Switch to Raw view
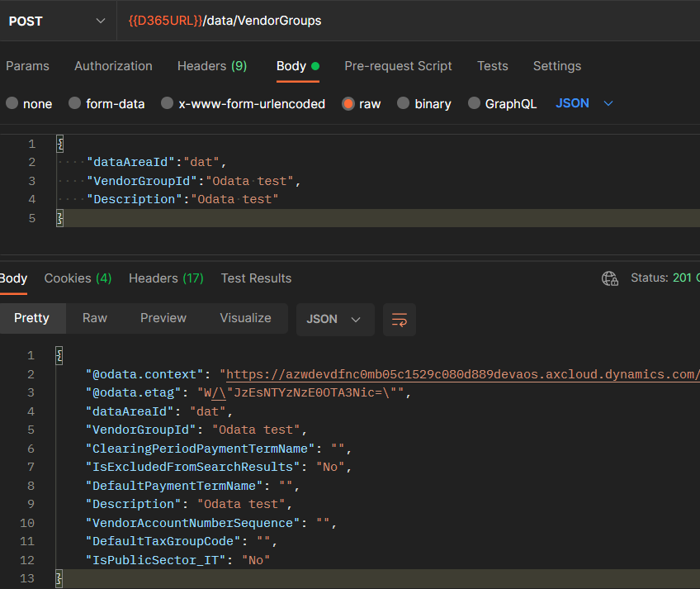This screenshot has height=589, width=700. pyautogui.click(x=95, y=318)
